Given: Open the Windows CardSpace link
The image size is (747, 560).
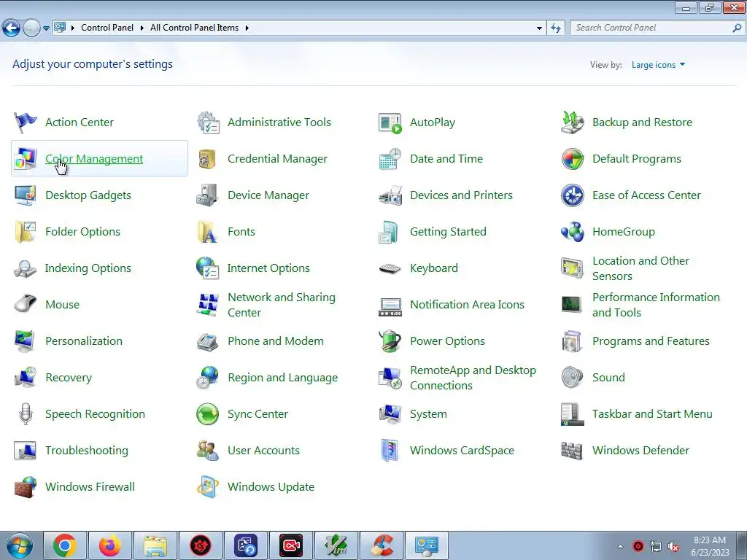Looking at the screenshot, I should 462,451.
